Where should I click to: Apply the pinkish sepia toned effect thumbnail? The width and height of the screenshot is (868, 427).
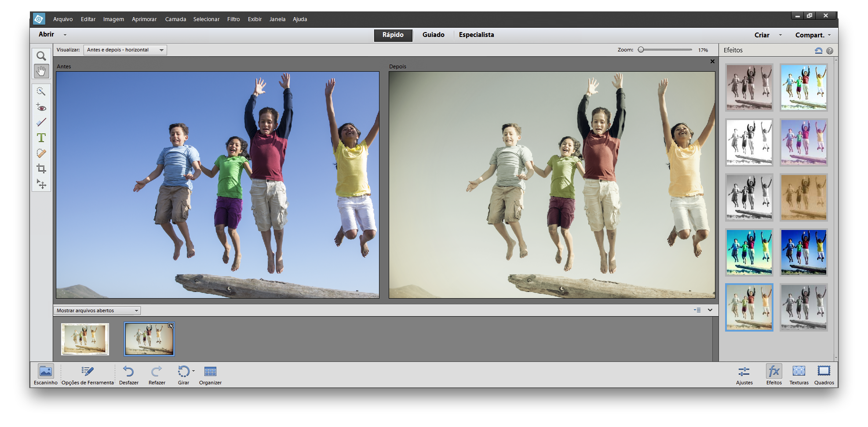[x=749, y=88]
